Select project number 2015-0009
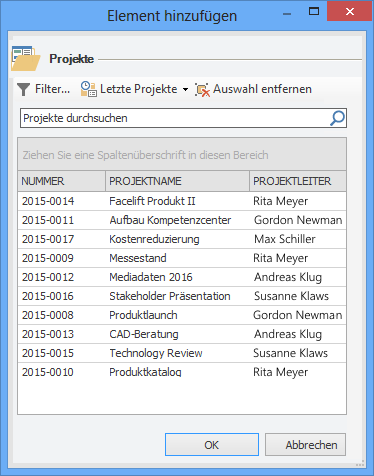Viewport: 374px width, 476px height. [x=48, y=258]
